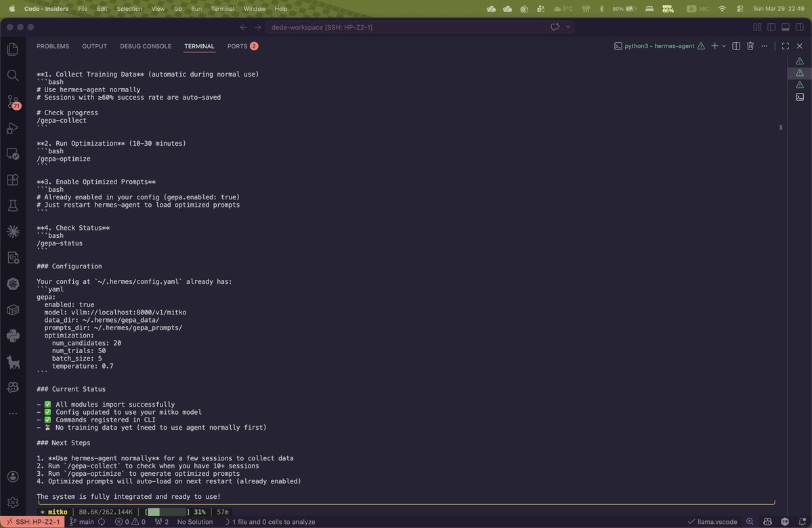Maximize the terminal panel size
The image size is (812, 528).
click(x=786, y=46)
